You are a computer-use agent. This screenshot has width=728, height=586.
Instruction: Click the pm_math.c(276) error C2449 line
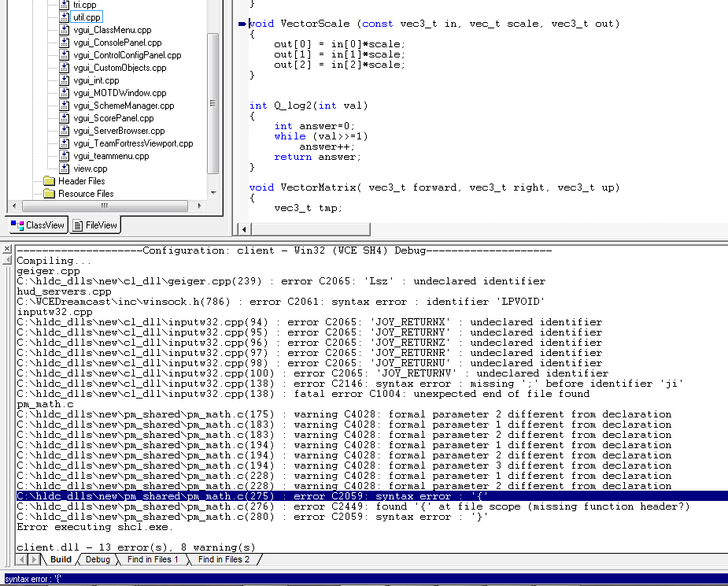coord(353,506)
